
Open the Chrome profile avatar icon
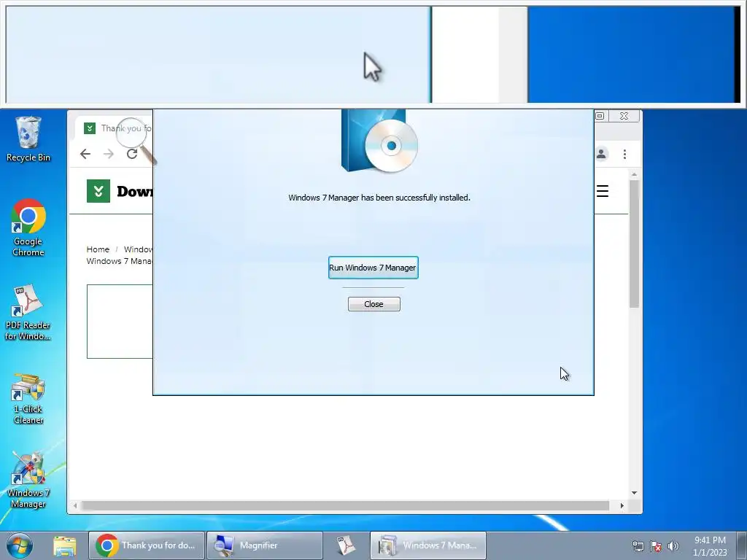(x=601, y=154)
